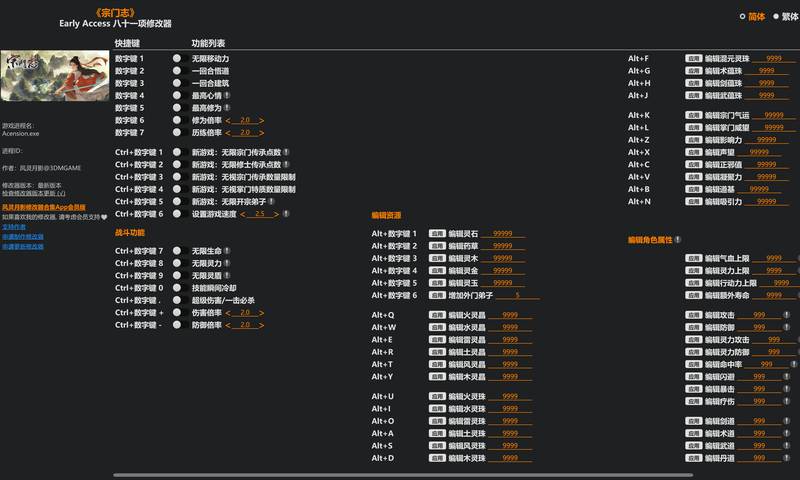Image resolution: width=800 pixels, height=480 pixels.
Task: Select the 繁体 language radio button
Action: click(x=776, y=16)
